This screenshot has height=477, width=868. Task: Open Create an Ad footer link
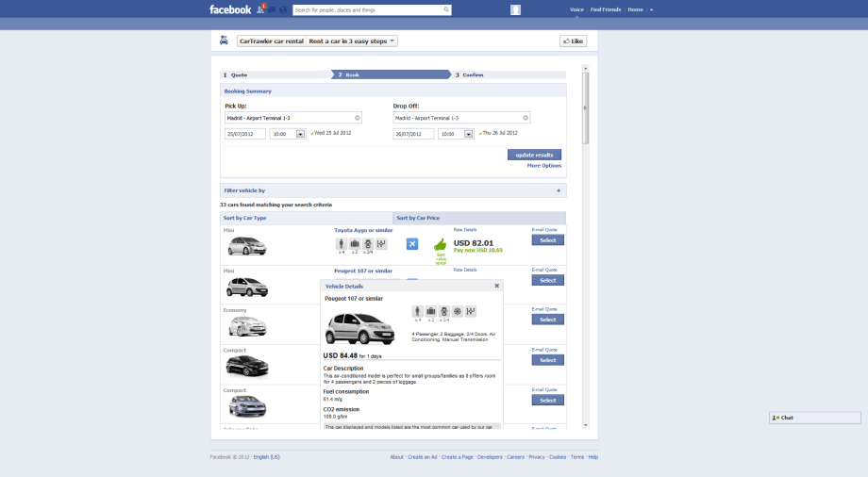(x=423, y=457)
